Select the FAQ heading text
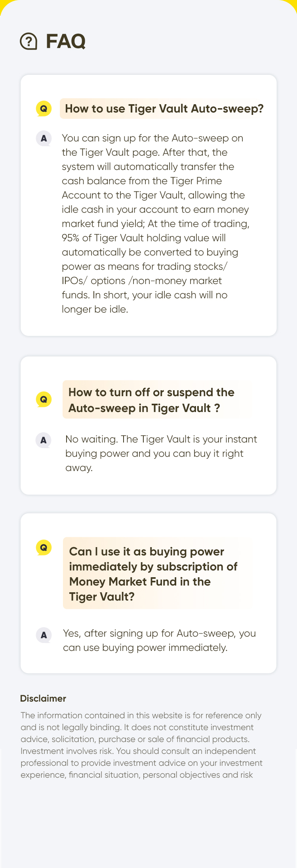The height and width of the screenshot is (868, 297). coord(66,41)
